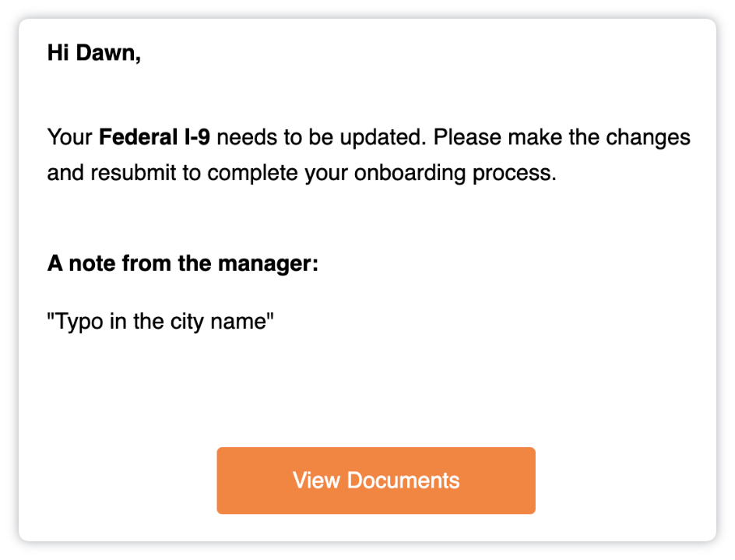Click the "A note from the manager:" heading
The width and height of the screenshot is (735, 560).
183,263
